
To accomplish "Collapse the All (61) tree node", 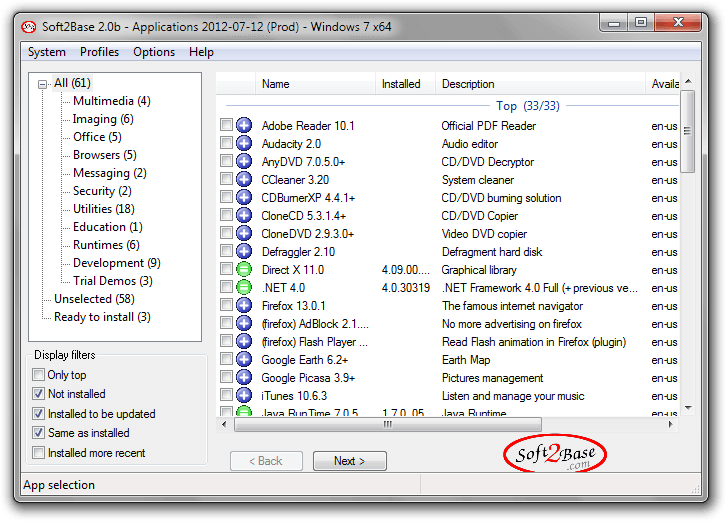I will pyautogui.click(x=43, y=83).
